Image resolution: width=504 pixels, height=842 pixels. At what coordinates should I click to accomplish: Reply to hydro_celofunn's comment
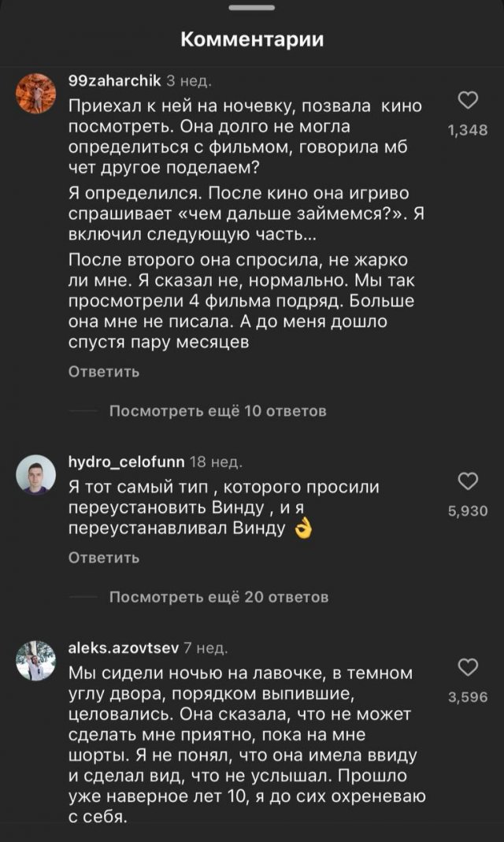coord(104,558)
